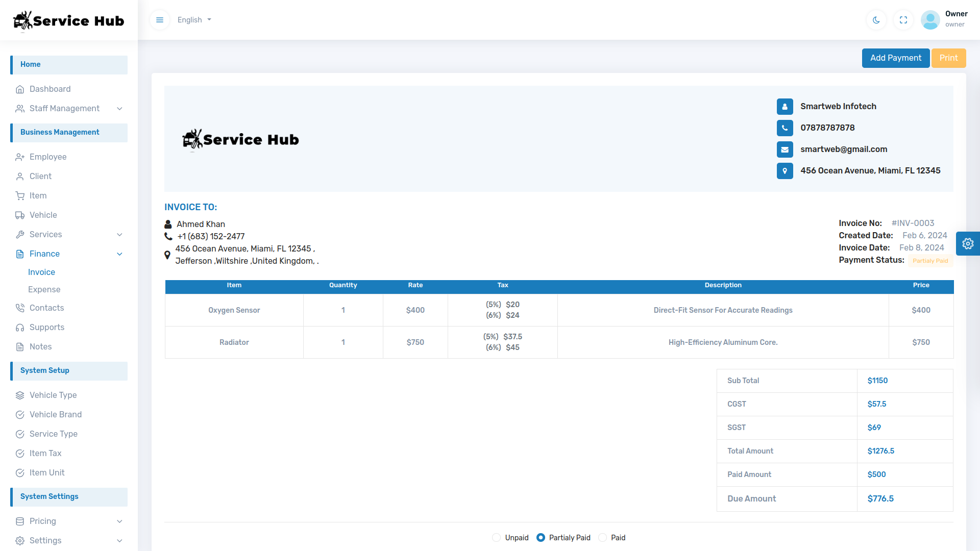Image resolution: width=980 pixels, height=551 pixels.
Task: Click the Dashboard home icon
Action: pyautogui.click(x=20, y=89)
